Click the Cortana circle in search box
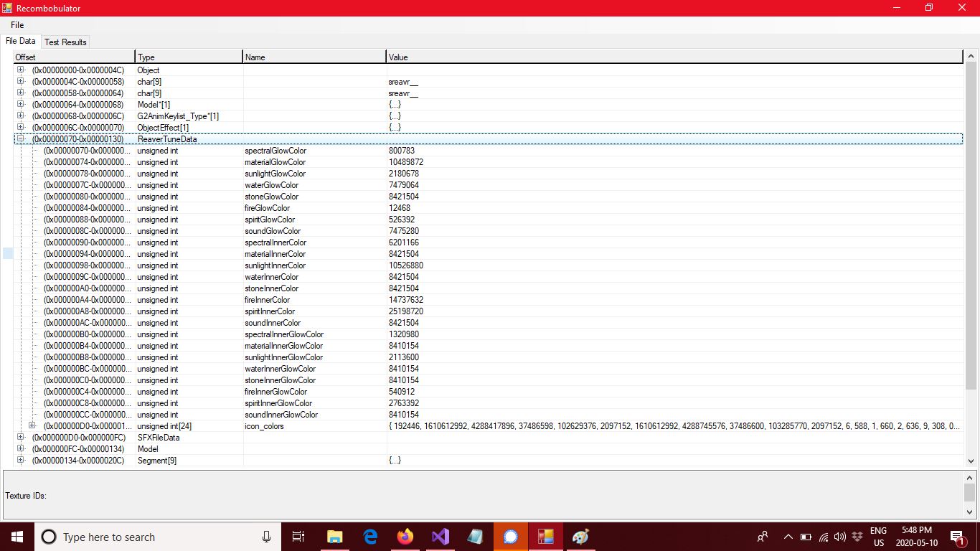The height and width of the screenshot is (551, 980). [x=49, y=537]
